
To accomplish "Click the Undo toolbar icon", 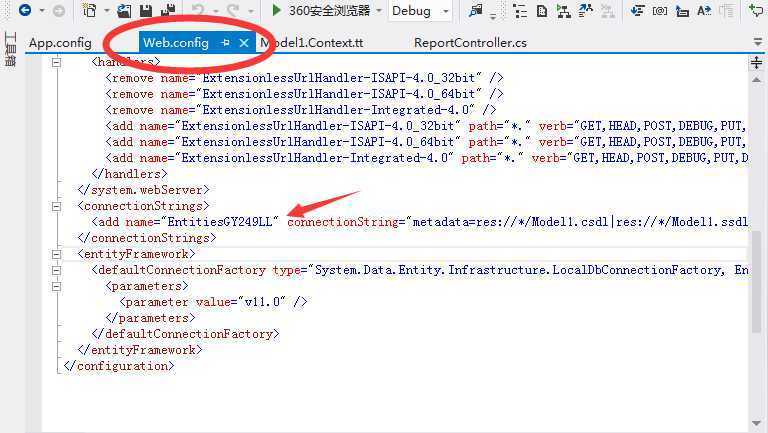I will click(x=198, y=10).
